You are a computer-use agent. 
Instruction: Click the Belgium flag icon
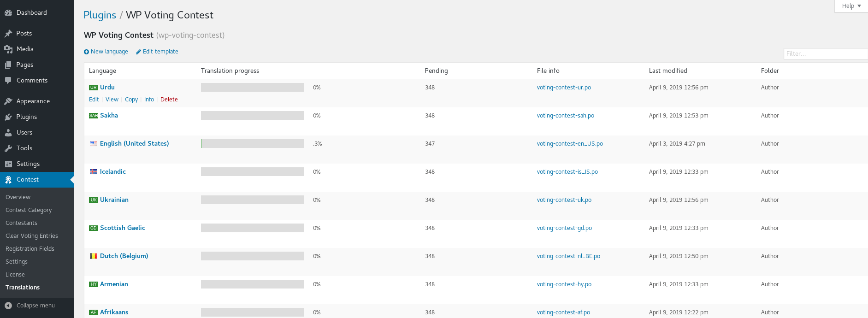coord(94,256)
